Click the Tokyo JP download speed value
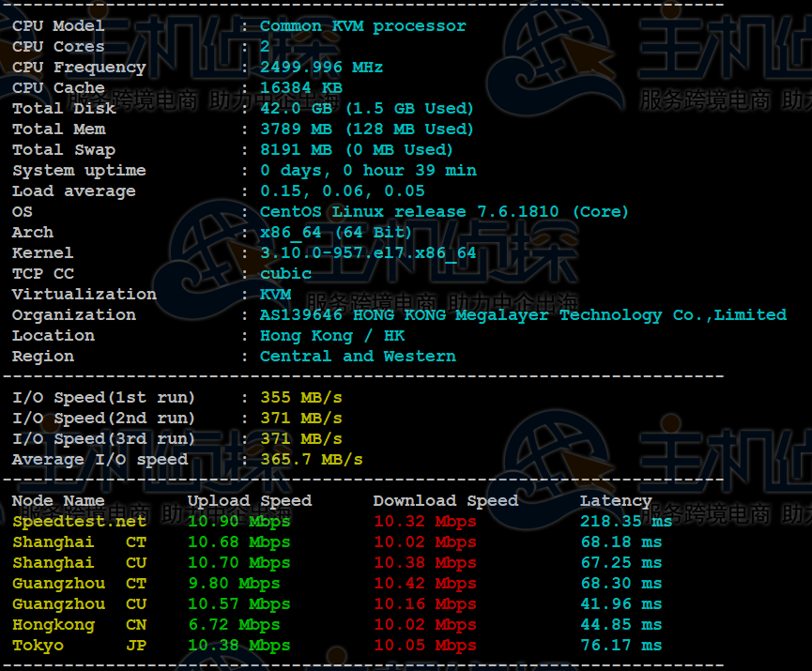The width and height of the screenshot is (812, 671). tap(424, 646)
